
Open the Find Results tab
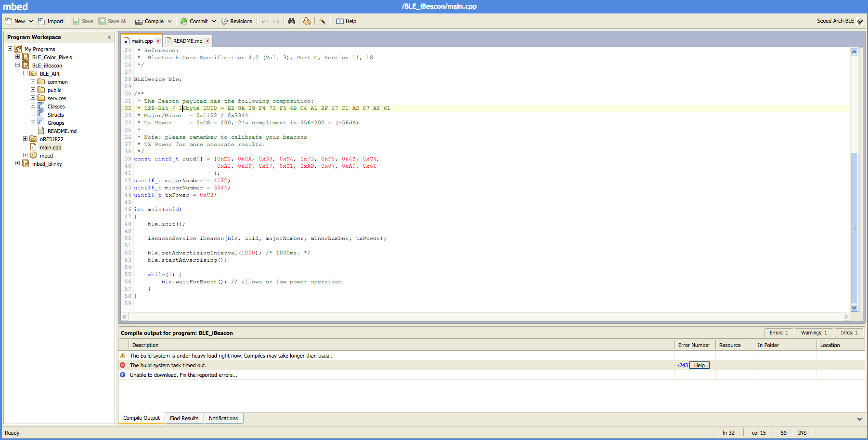(x=184, y=418)
